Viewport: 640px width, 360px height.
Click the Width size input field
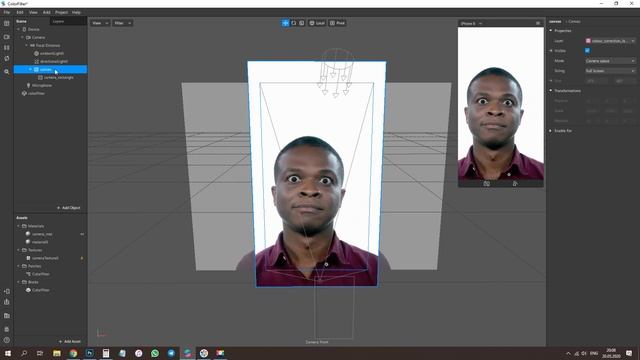pyautogui.click(x=597, y=81)
